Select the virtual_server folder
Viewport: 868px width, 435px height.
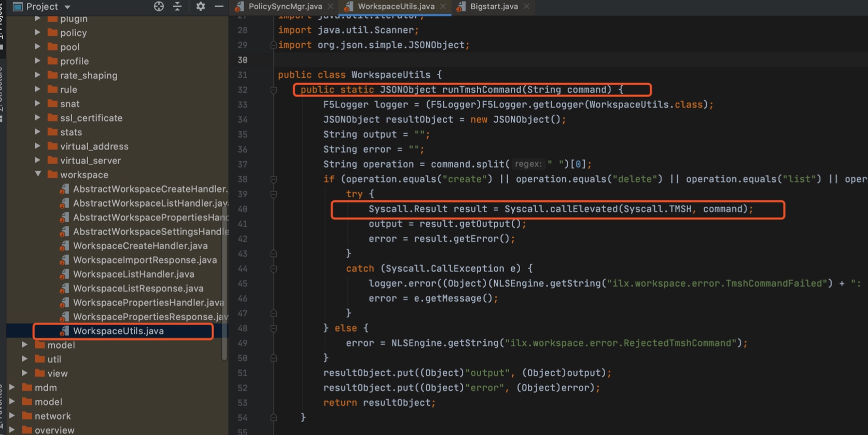tap(90, 160)
